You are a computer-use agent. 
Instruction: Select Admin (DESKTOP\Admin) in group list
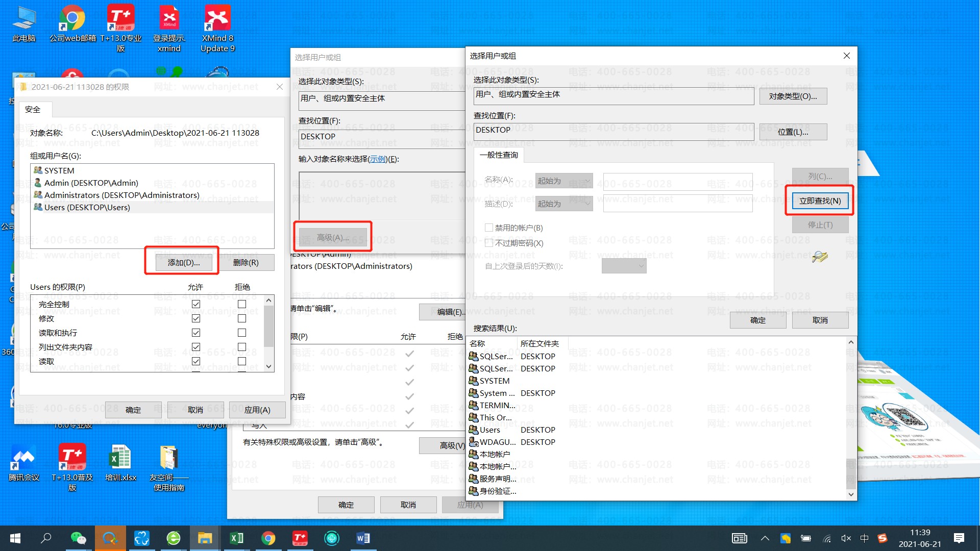click(x=152, y=183)
